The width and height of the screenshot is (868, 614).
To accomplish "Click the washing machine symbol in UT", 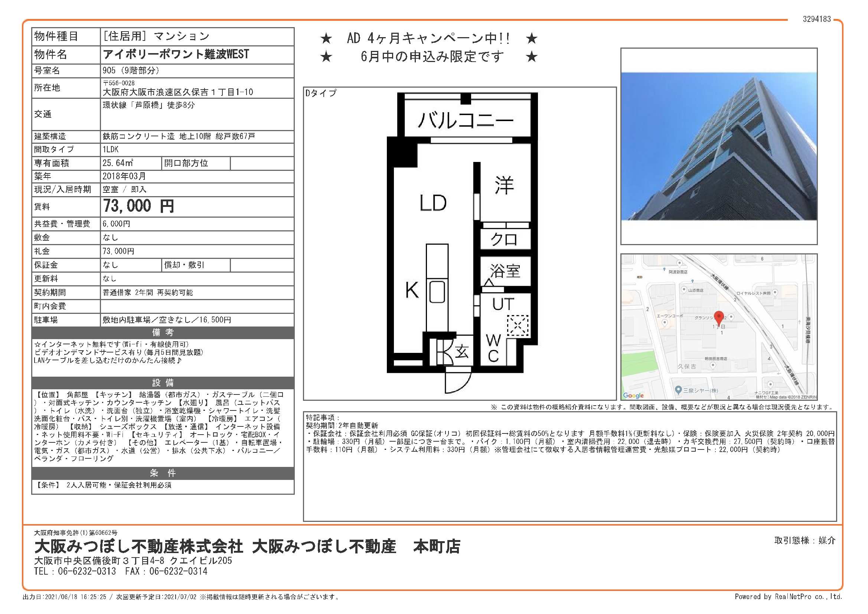I will [x=518, y=325].
